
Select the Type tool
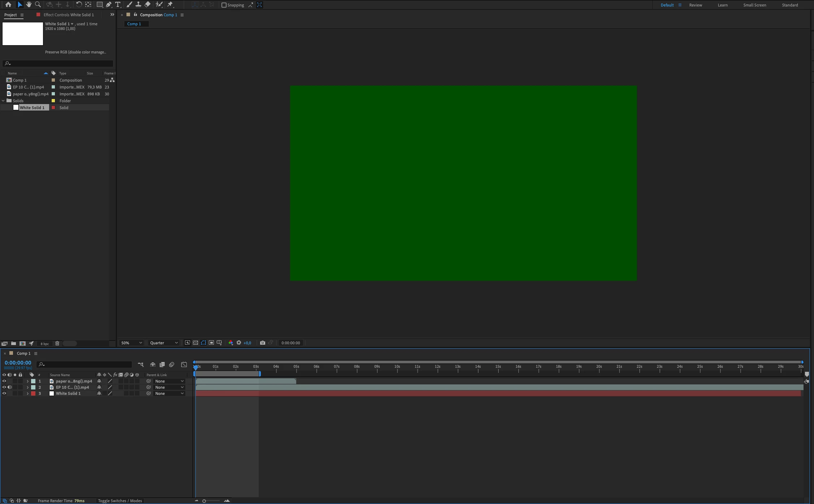[x=118, y=5]
